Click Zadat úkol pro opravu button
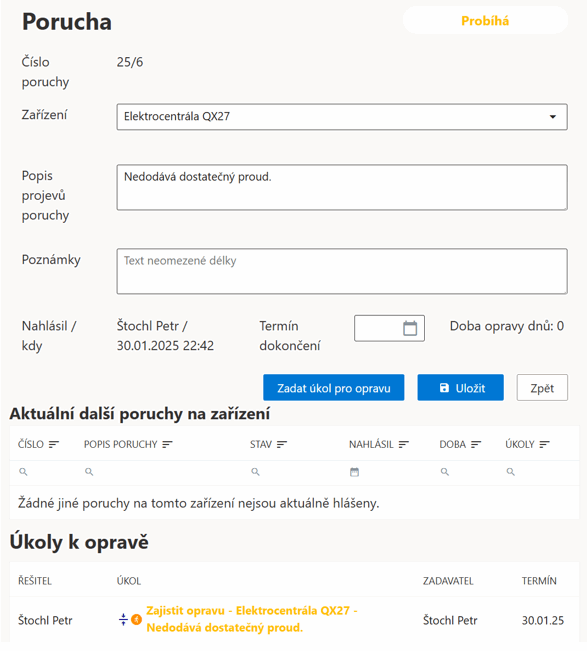 coord(333,388)
